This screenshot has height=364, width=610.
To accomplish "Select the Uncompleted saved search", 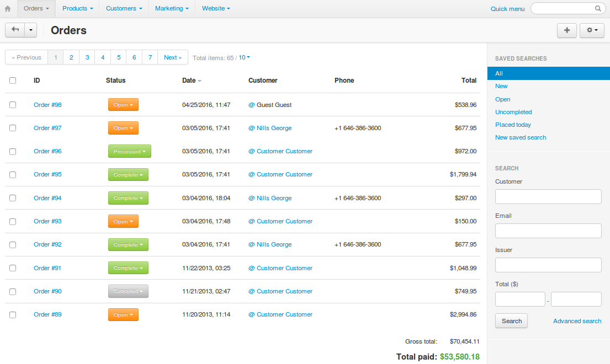I will (513, 112).
